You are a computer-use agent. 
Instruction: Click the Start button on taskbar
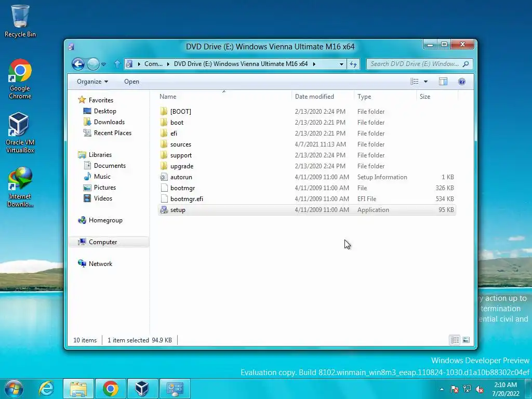[14, 389]
